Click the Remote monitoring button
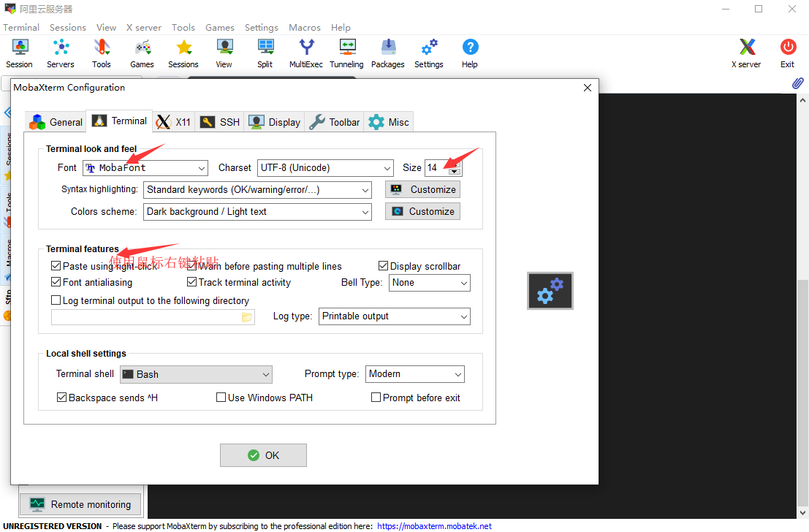The width and height of the screenshot is (809, 532). coord(80,504)
